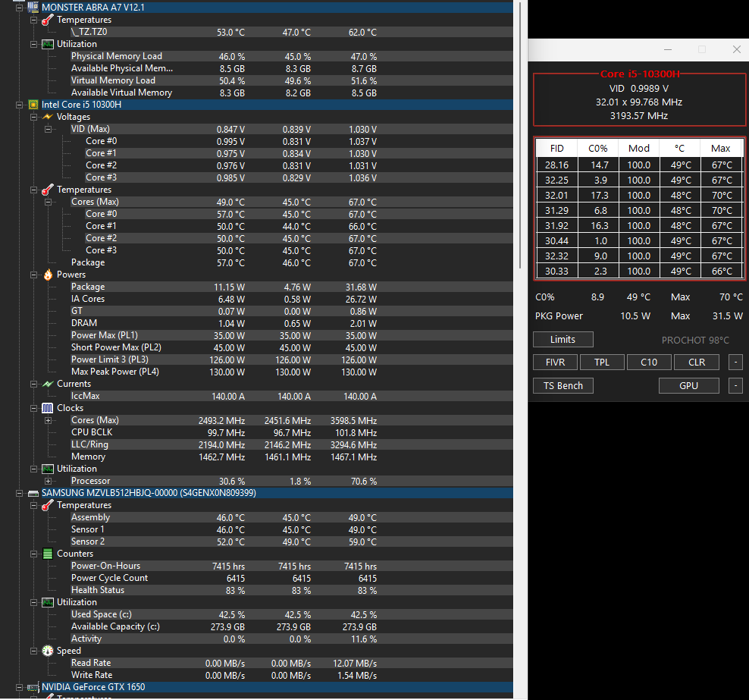The height and width of the screenshot is (700, 749).
Task: Click the PROCHOT 98°C label
Action: 695,341
